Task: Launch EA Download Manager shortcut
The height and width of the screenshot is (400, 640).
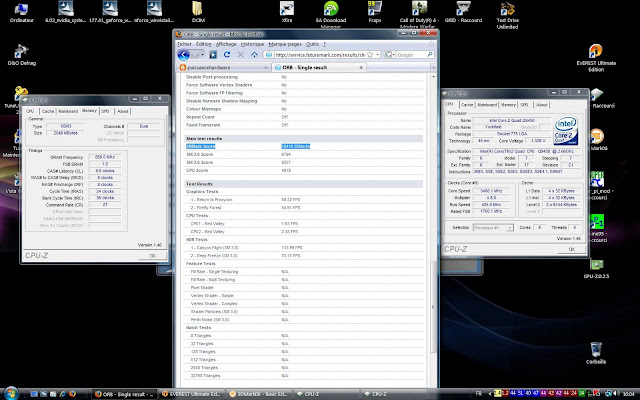Action: tap(331, 15)
